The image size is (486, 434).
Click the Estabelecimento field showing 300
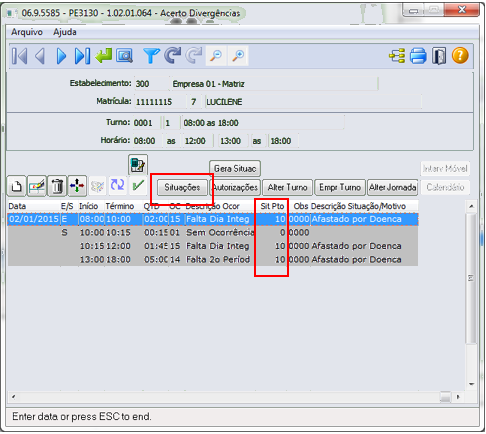coord(151,84)
